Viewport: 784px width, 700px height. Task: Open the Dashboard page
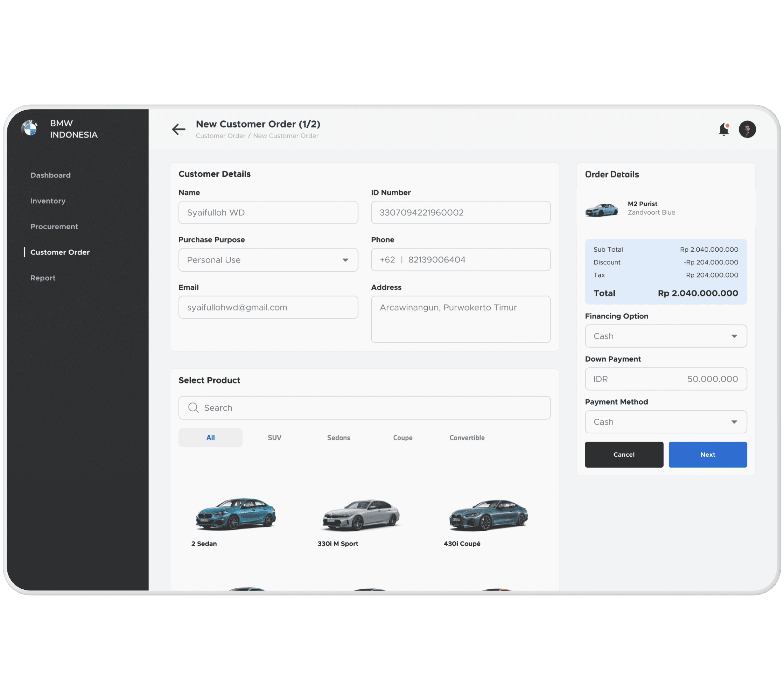pos(50,175)
